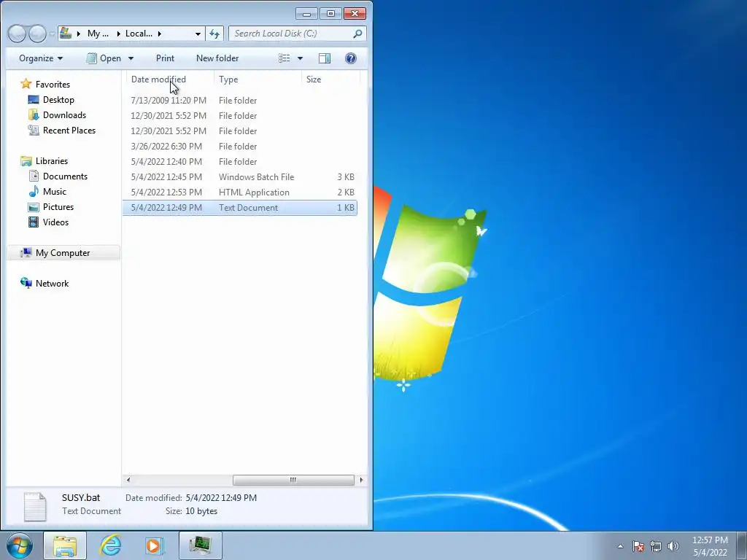Click the scrollbar right arrow
747x560 pixels.
361,480
